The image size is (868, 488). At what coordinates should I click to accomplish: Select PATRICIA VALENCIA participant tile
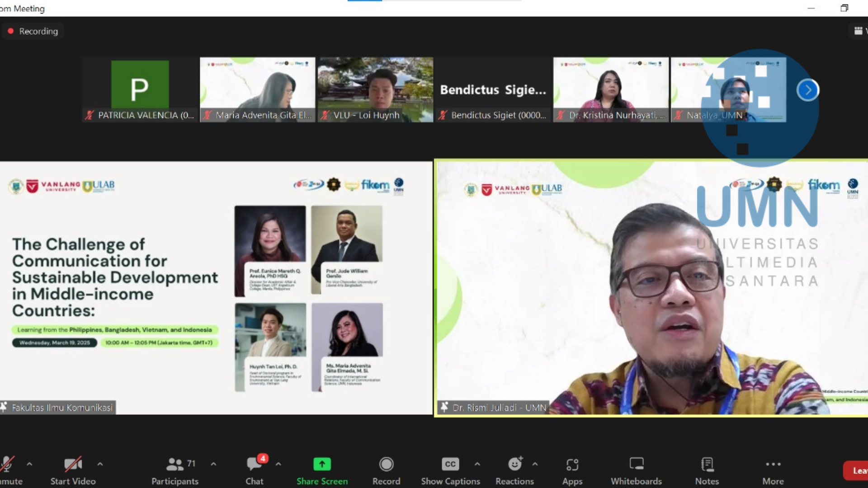click(140, 89)
